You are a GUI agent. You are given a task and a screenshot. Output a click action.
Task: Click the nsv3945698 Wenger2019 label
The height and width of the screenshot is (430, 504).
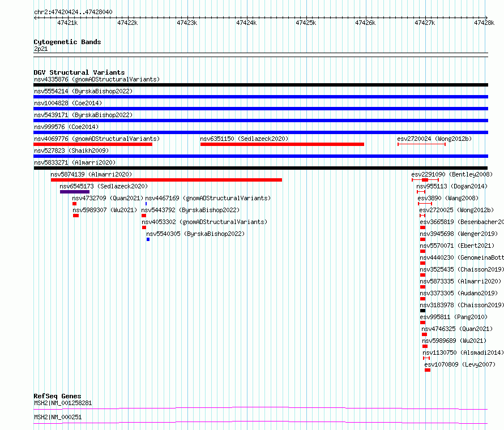coord(459,234)
